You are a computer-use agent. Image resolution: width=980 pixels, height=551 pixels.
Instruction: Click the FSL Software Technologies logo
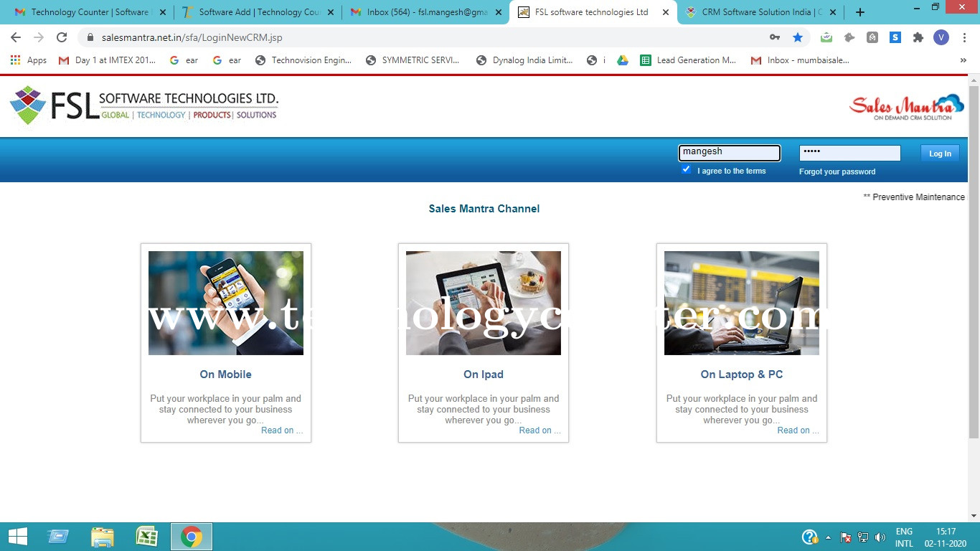click(143, 105)
